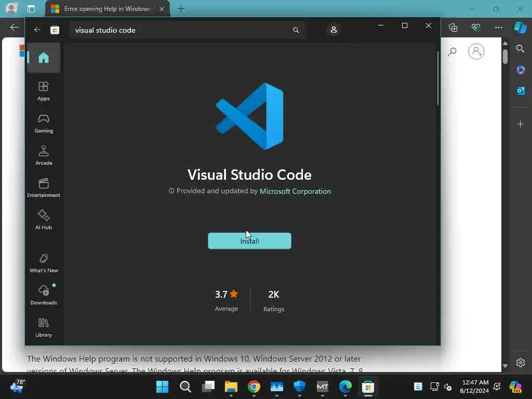Image resolution: width=532 pixels, height=399 pixels.
Task: Click the search magnifier in Store search box
Action: 296,30
